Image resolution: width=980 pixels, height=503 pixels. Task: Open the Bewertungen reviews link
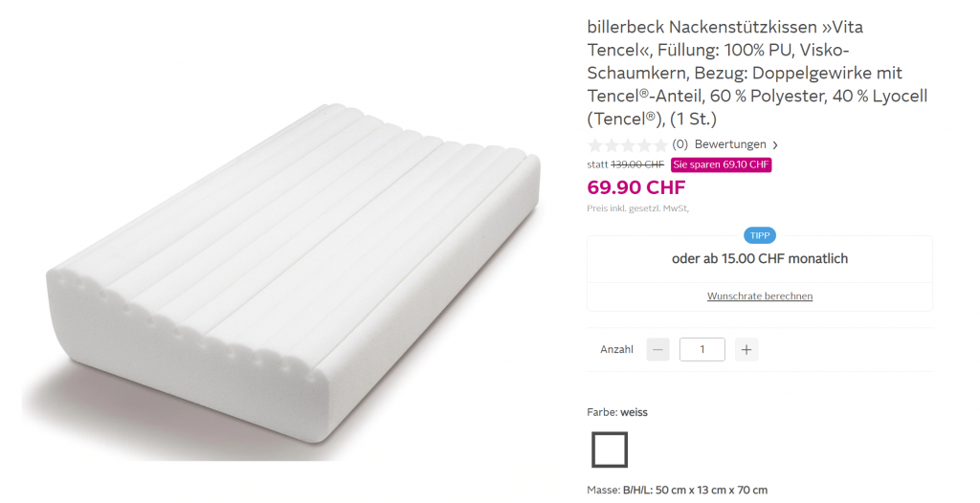[730, 144]
